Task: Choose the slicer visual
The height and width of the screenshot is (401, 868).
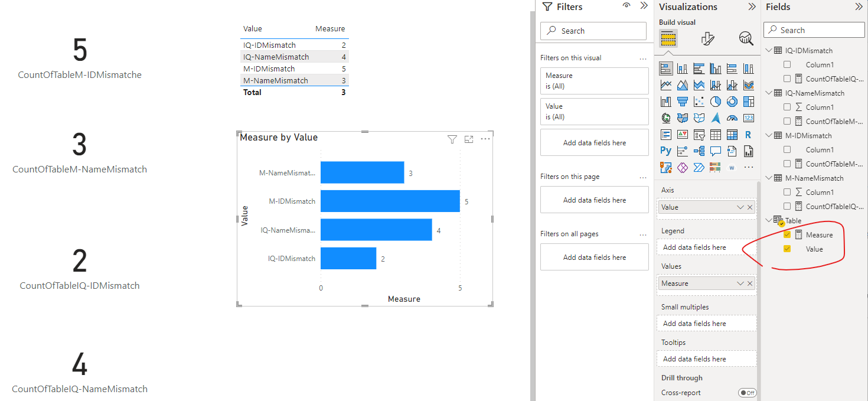Action: click(699, 135)
